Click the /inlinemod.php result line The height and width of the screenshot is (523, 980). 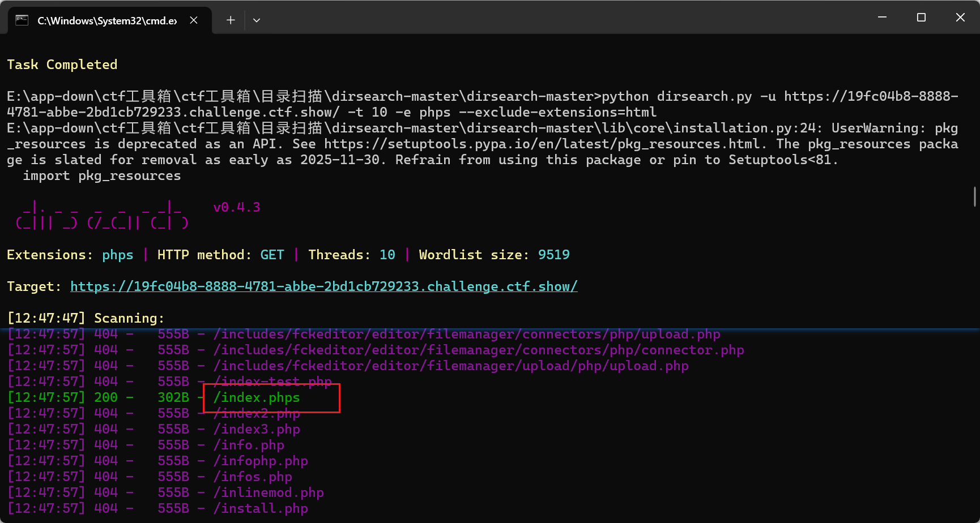[x=269, y=492]
